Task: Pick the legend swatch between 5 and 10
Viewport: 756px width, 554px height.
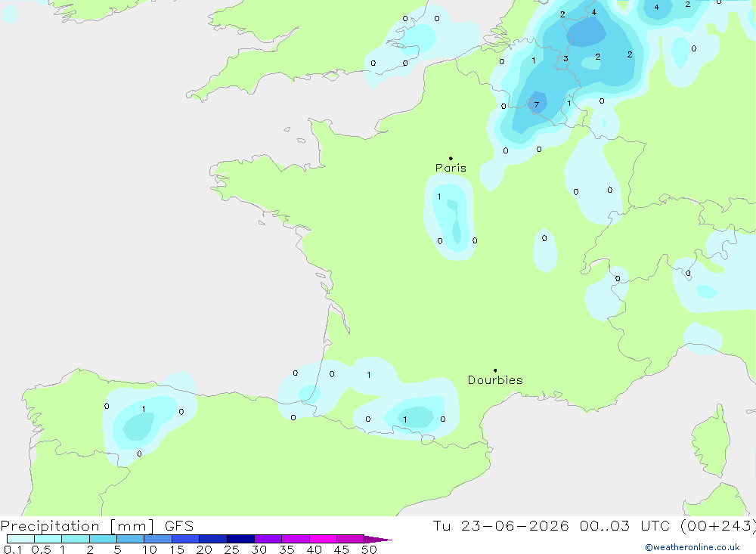Action: tap(130, 539)
